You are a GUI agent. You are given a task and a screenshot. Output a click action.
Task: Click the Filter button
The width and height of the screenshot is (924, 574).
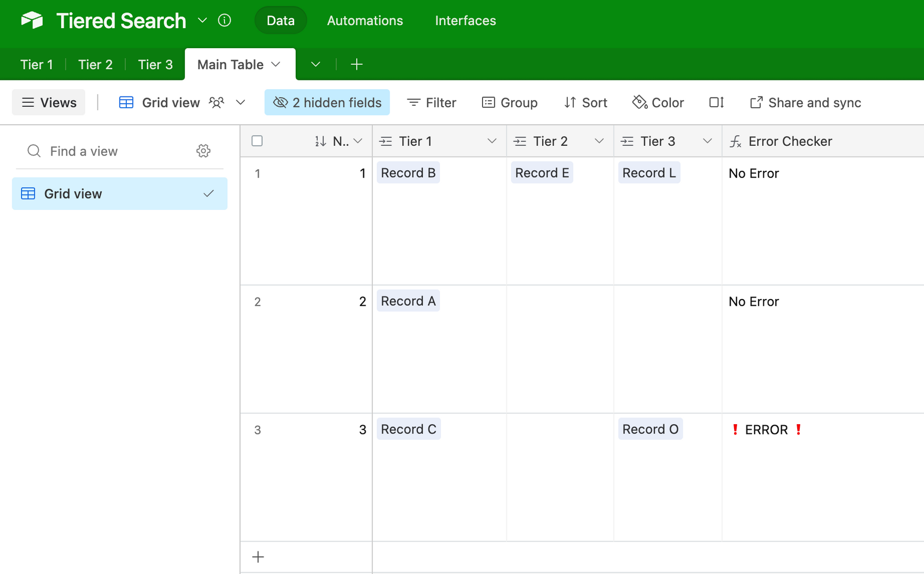[431, 103]
